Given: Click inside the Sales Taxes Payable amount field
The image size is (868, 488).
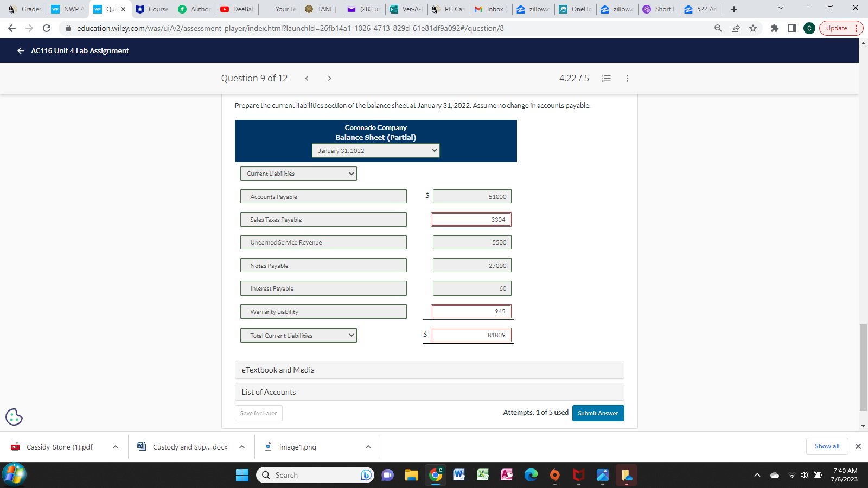Looking at the screenshot, I should click(471, 219).
